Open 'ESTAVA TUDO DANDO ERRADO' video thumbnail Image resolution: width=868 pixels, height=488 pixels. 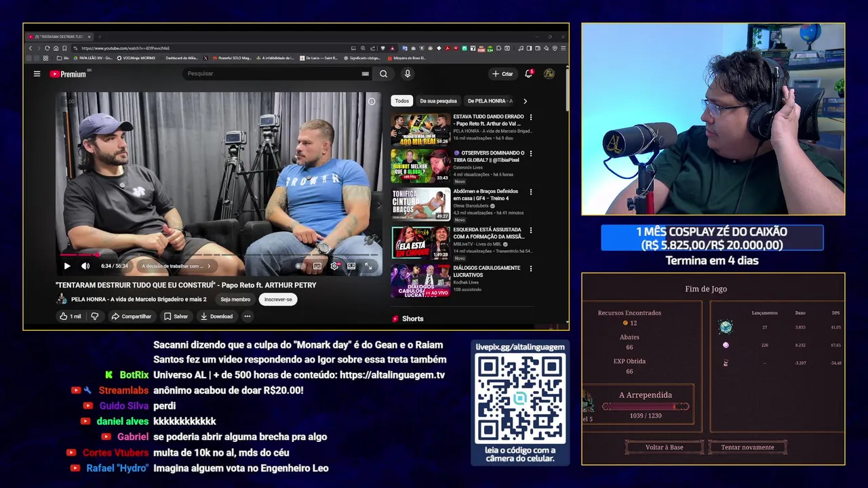[x=420, y=129]
